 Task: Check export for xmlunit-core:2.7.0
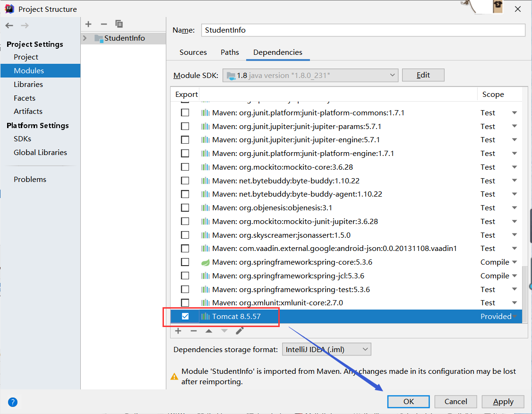coord(185,302)
